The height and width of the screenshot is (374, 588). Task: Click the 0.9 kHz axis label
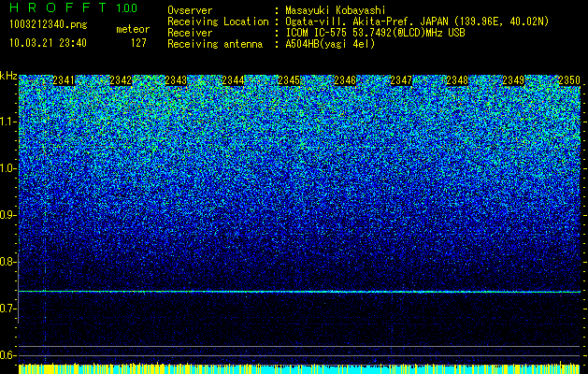click(8, 215)
